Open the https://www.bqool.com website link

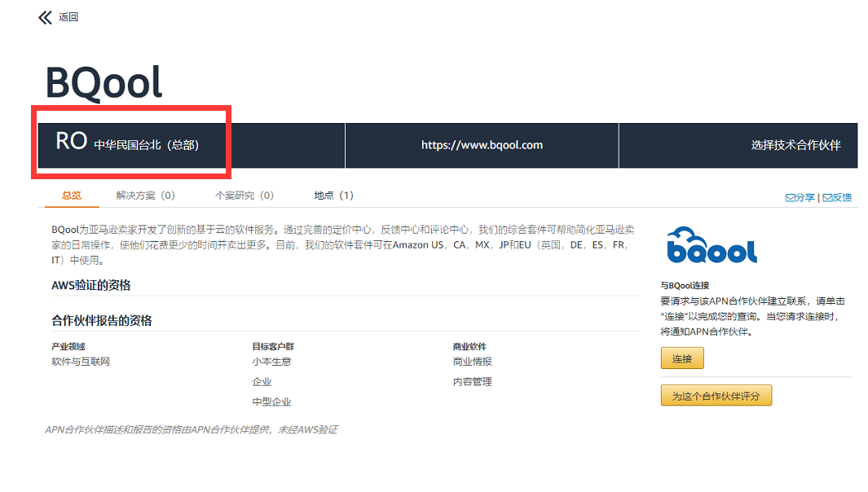[482, 144]
